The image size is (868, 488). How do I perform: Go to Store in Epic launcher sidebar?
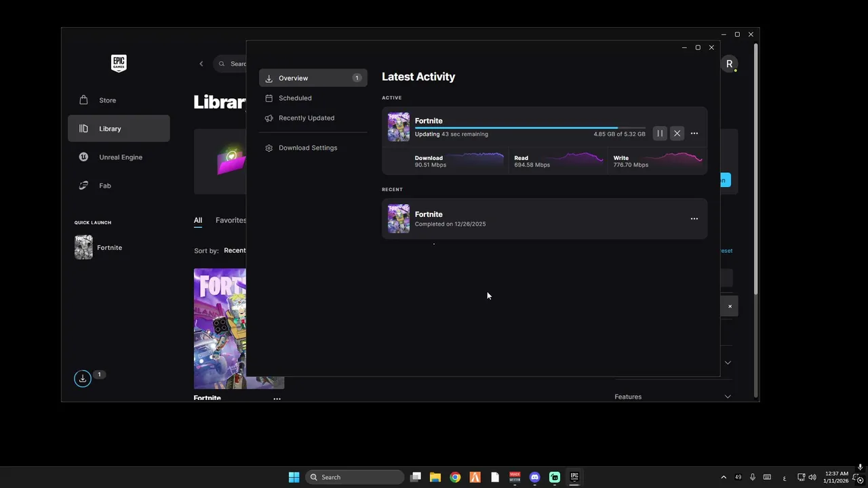click(x=119, y=100)
